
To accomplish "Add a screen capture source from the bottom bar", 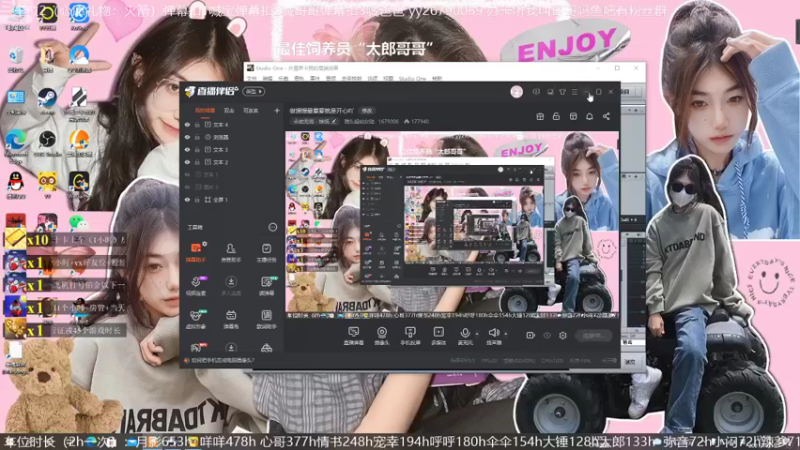I will coord(354,335).
